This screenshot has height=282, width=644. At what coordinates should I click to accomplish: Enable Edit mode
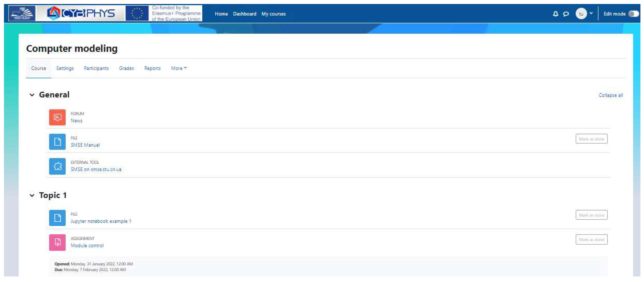[x=634, y=14]
